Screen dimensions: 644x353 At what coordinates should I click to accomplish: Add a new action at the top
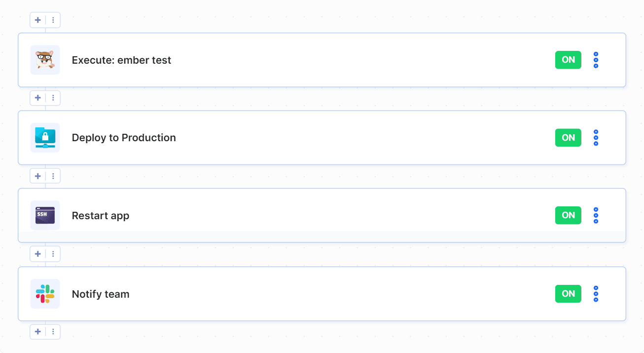[37, 20]
